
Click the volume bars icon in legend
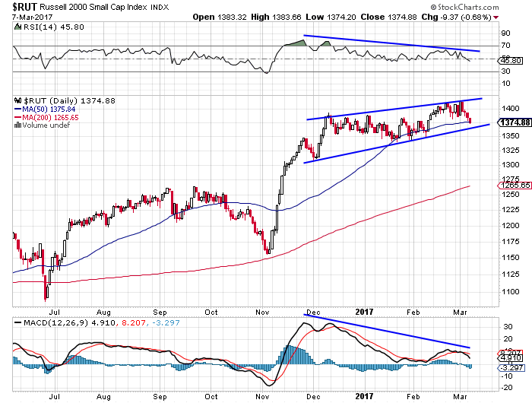point(17,125)
